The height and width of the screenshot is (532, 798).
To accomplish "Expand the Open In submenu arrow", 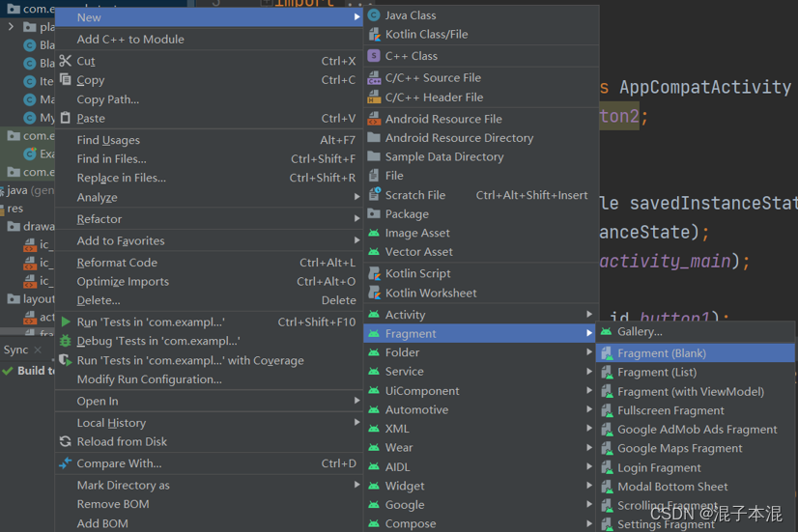I will (356, 401).
